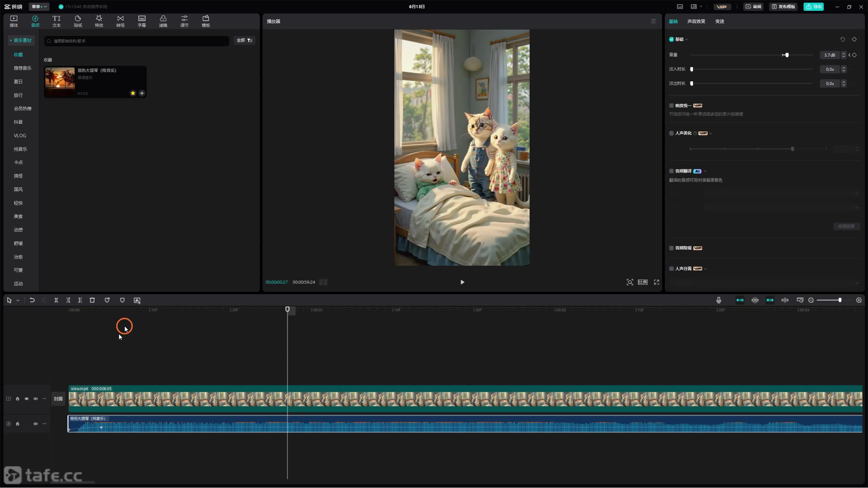Screen dimensions: 868x488
Task: Add keyframe for 基础 section
Action: pyautogui.click(x=854, y=39)
